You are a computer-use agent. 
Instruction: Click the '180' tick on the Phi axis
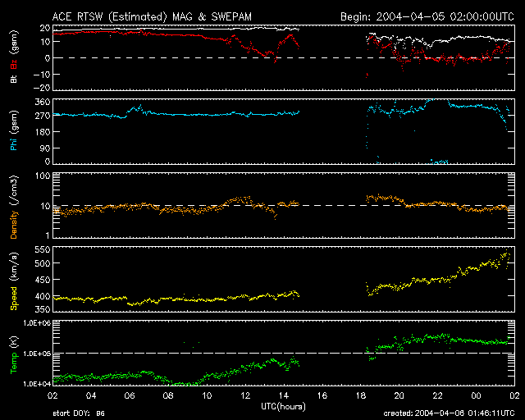tap(43, 132)
